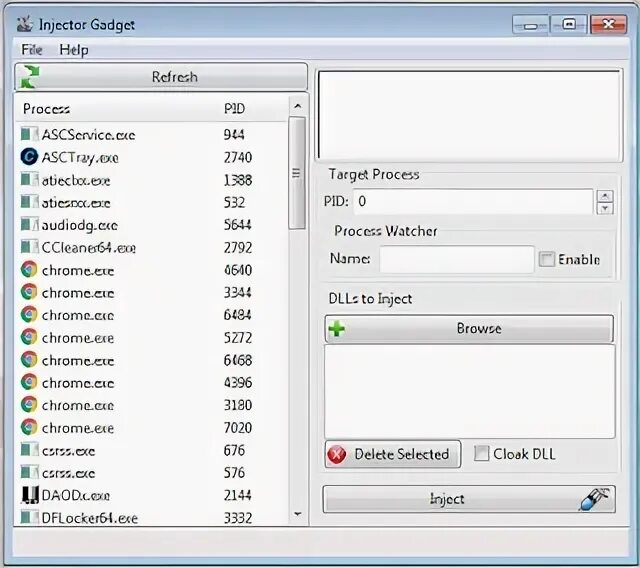Image resolution: width=640 pixels, height=568 pixels.
Task: Click the upper right output text box
Action: click(x=470, y=115)
